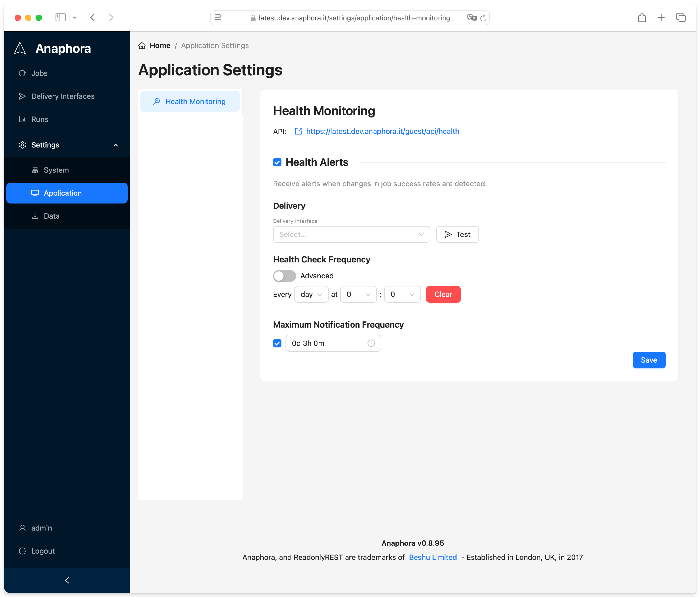Viewport: 700px width, 597px height.
Task: Switch to the Health Monitoring tab
Action: (x=190, y=101)
